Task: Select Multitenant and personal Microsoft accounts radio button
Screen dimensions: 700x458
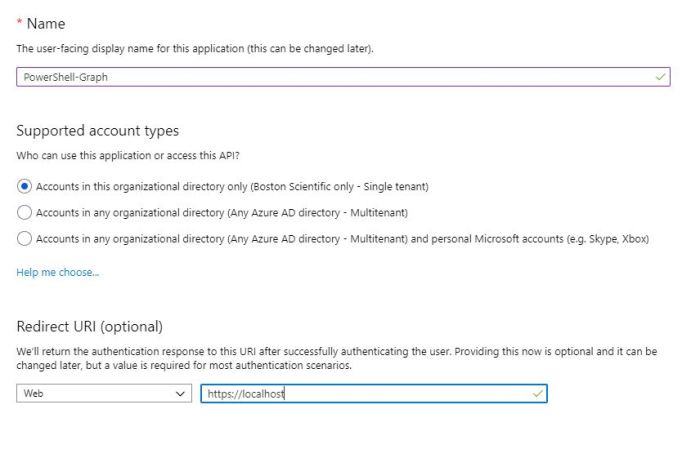Action: pos(25,238)
